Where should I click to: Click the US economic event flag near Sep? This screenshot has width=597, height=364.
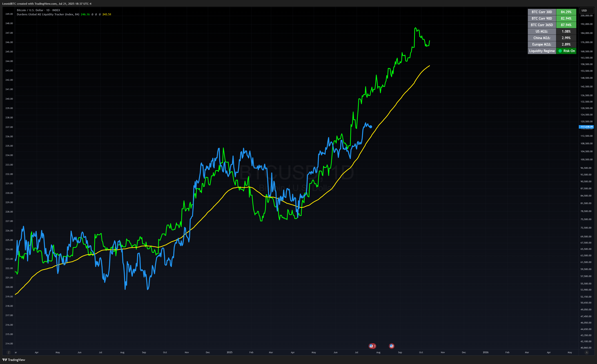[x=391, y=346]
